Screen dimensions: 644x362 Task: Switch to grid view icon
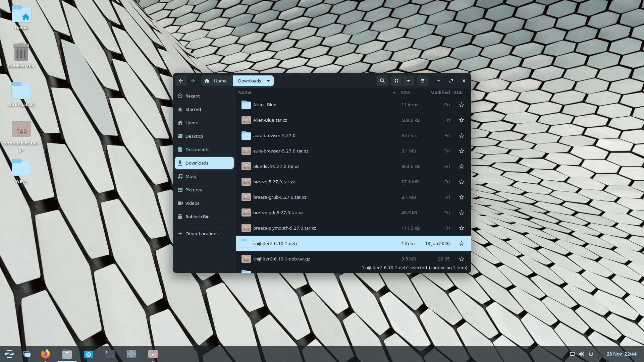(396, 81)
